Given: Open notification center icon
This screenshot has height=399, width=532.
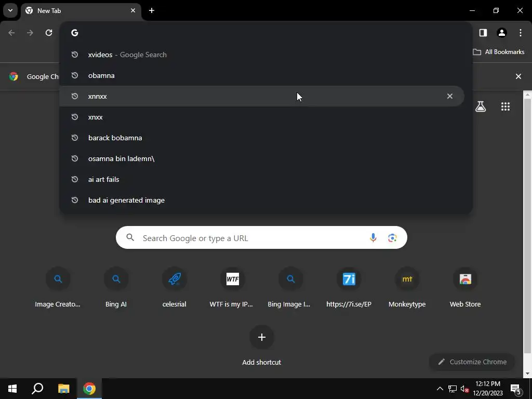Looking at the screenshot, I should 515,389.
